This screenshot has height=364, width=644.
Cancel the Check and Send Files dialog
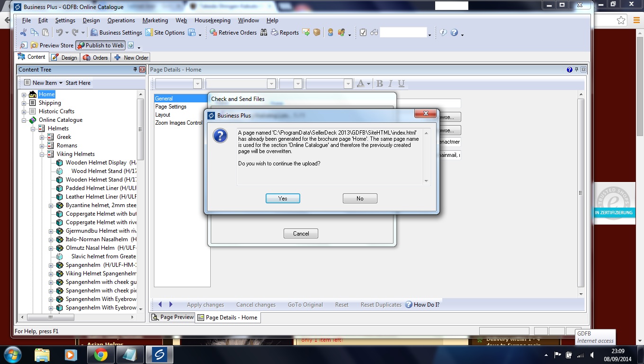[301, 234]
